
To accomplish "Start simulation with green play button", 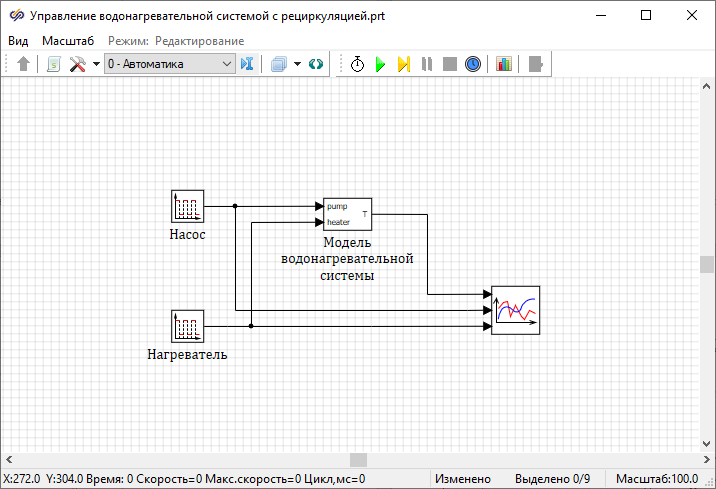I will click(380, 64).
